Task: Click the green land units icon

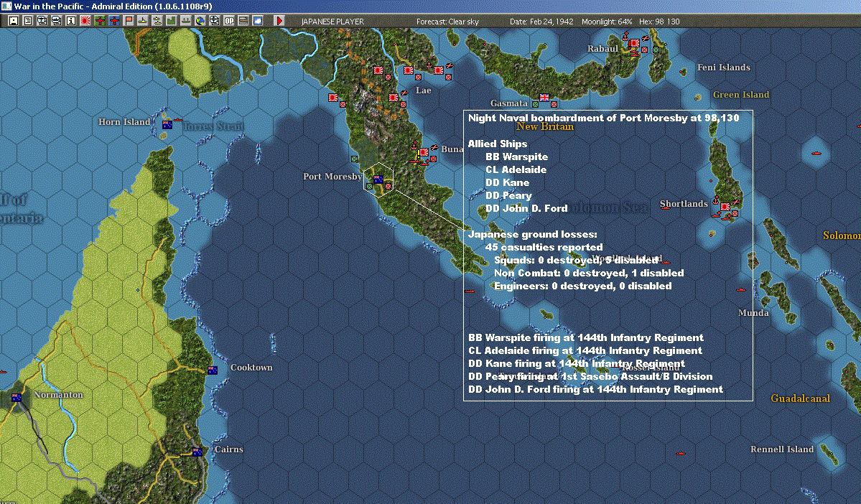Action: [x=172, y=21]
